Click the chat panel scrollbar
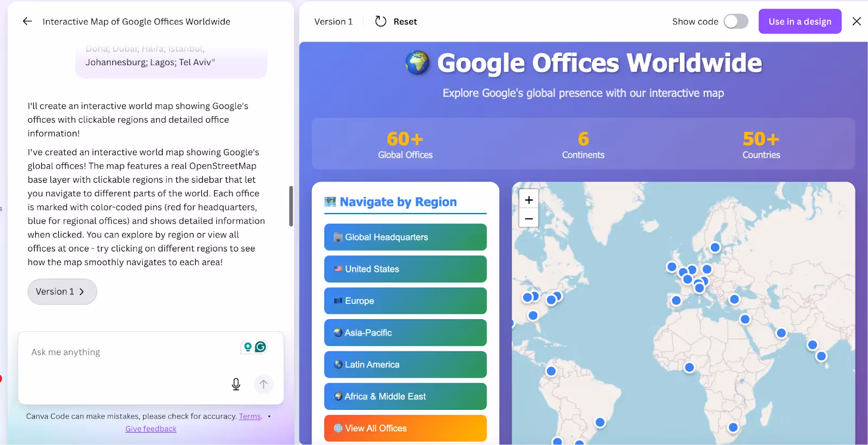This screenshot has height=445, width=868. tap(291, 206)
